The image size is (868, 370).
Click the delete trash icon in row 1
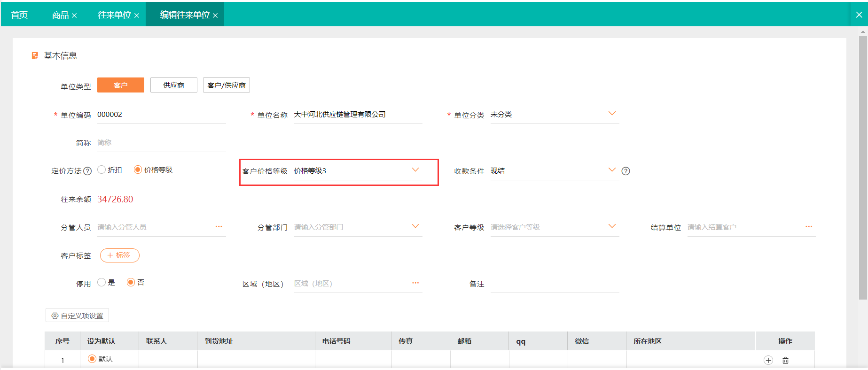(x=785, y=360)
